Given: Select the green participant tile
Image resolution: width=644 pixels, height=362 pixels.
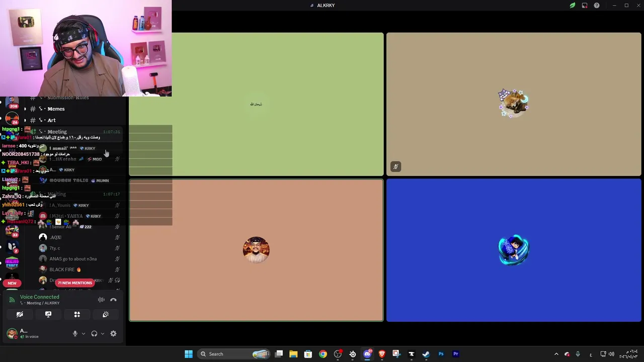Looking at the screenshot, I should point(256,105).
